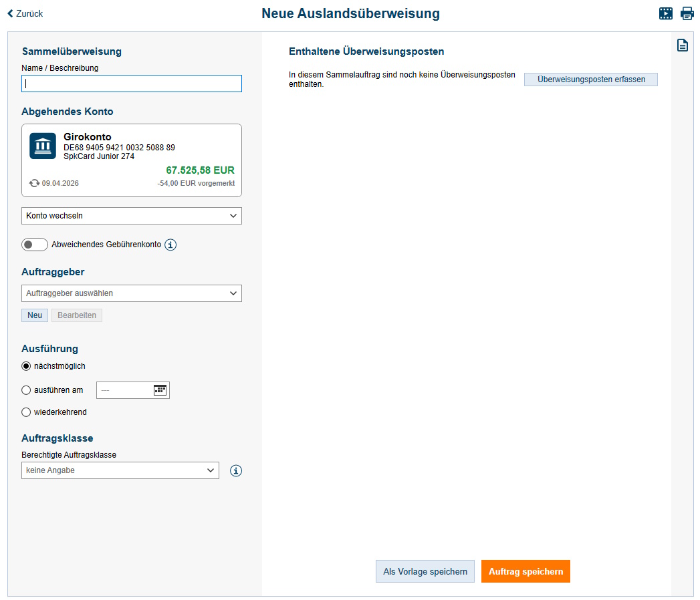The height and width of the screenshot is (600, 700).
Task: Open the 'Auftraggeber auswählen' dropdown
Action: (x=132, y=293)
